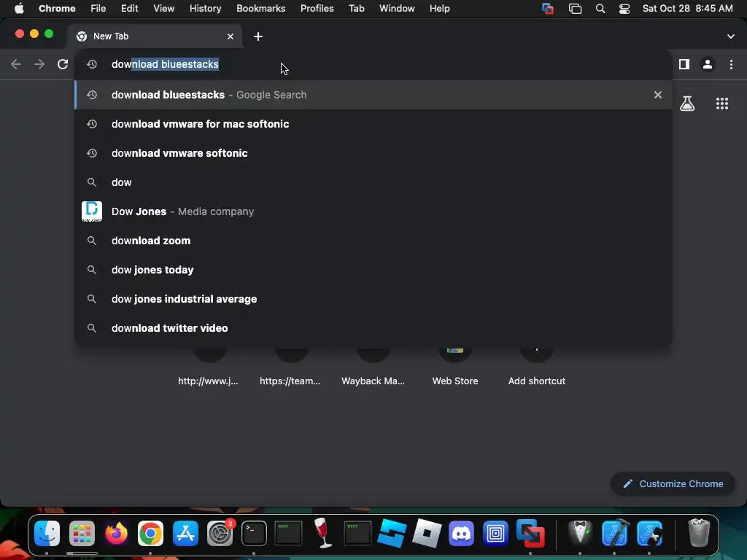
Task: Open Spotlight search in the menu bar
Action: pos(600,9)
